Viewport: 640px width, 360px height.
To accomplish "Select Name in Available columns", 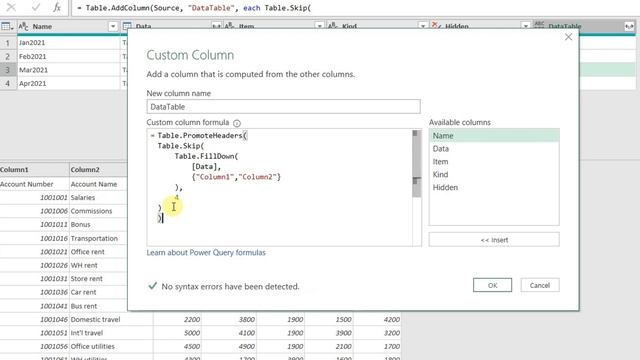I will 494,136.
